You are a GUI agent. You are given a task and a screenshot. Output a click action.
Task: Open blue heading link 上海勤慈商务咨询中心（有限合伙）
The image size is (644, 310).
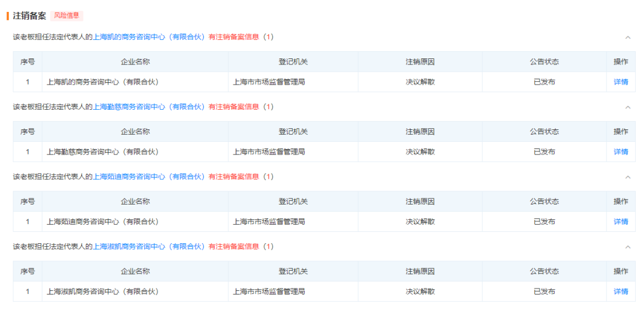[x=150, y=107]
